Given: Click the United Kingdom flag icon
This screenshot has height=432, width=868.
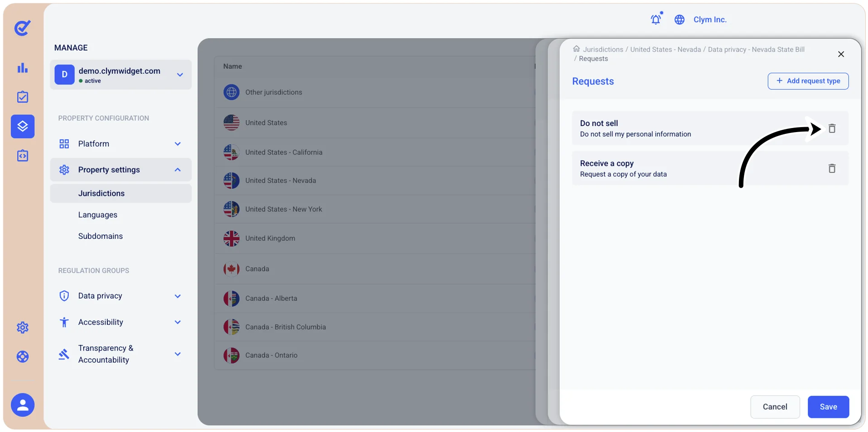Looking at the screenshot, I should 231,238.
